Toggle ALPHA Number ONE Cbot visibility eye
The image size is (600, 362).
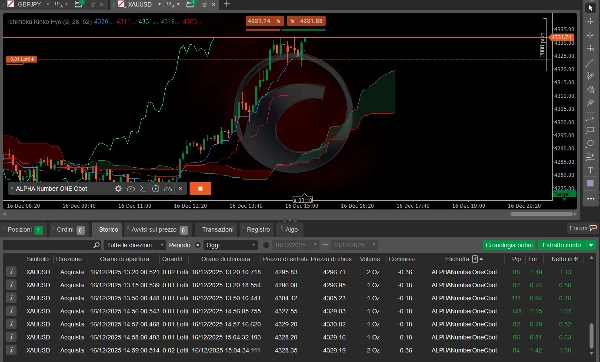click(x=130, y=189)
